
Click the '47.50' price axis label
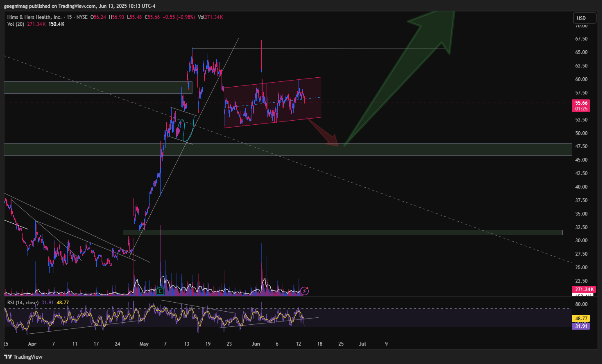click(x=581, y=146)
